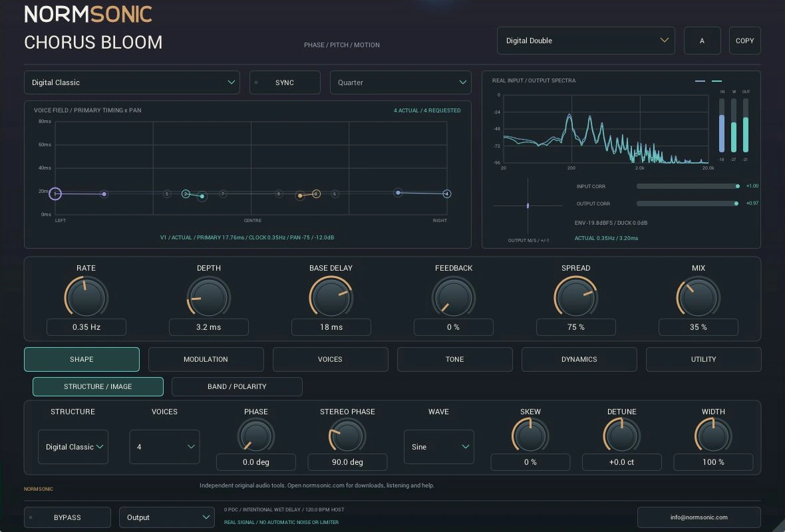Click the NORMSONIC logo at top

click(x=88, y=14)
